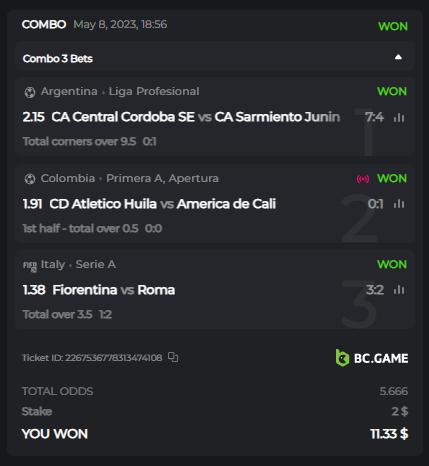Click the live broadcast icon on Colombia match

(363, 179)
